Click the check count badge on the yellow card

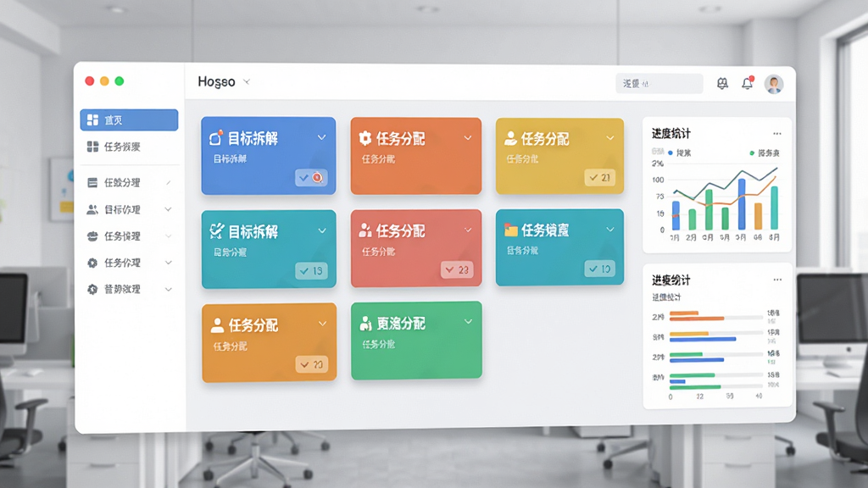coord(599,178)
